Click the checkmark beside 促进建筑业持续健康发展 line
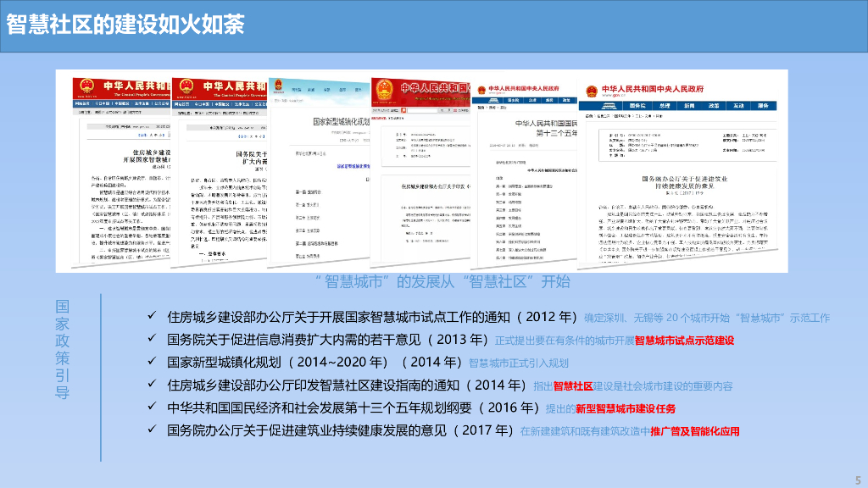The width and height of the screenshot is (868, 488). point(152,428)
